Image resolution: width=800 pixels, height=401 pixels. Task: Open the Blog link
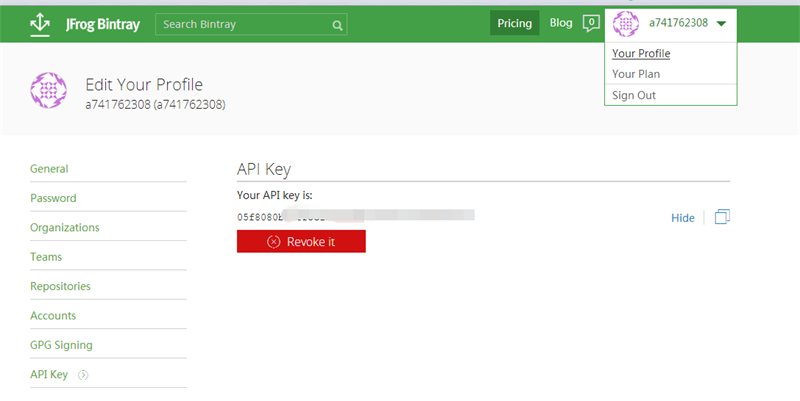(561, 23)
